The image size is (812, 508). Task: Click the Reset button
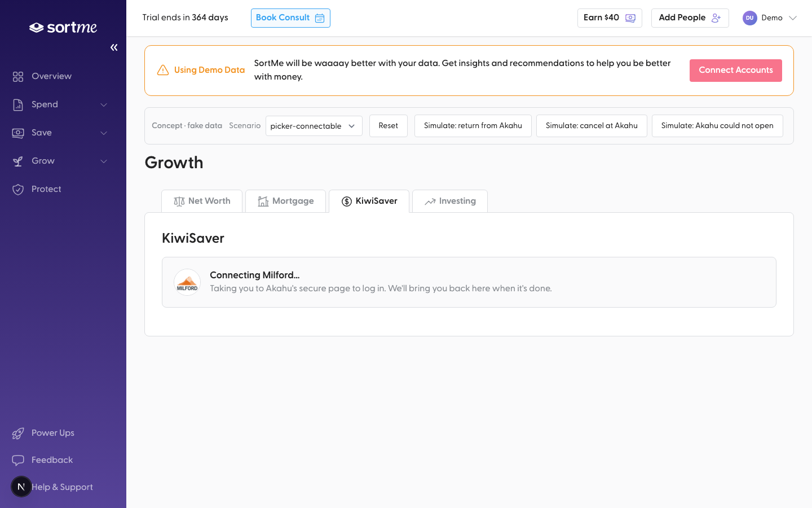coord(389,126)
